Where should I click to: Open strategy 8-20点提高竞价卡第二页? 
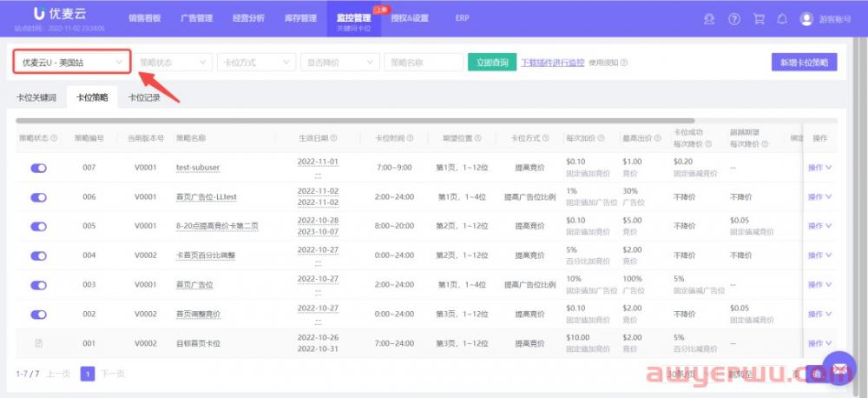pyautogui.click(x=217, y=226)
